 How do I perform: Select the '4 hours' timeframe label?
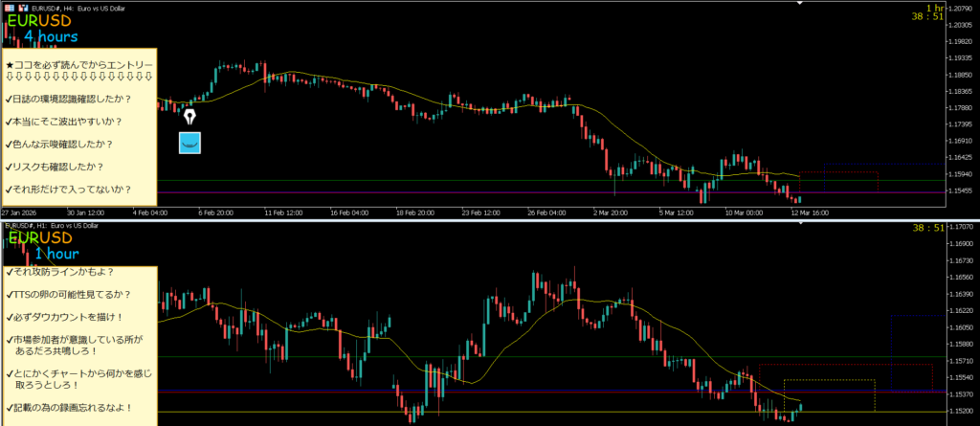52,36
